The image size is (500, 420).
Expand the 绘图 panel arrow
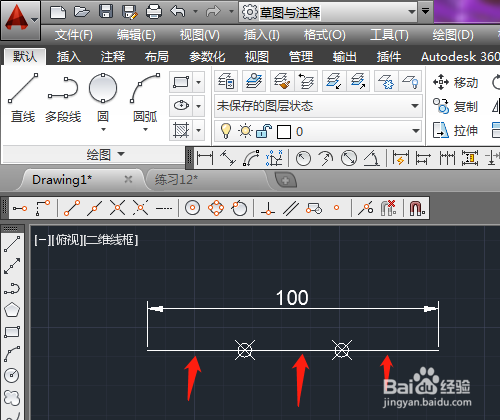(121, 154)
